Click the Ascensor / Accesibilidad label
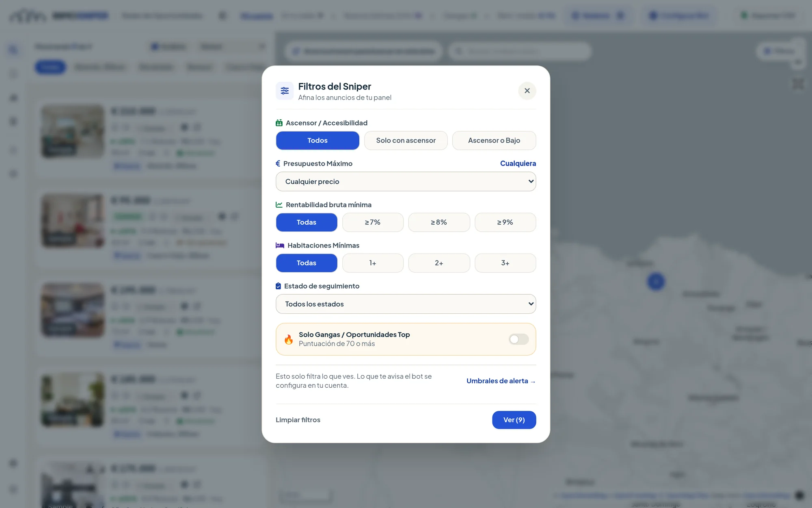 click(326, 123)
